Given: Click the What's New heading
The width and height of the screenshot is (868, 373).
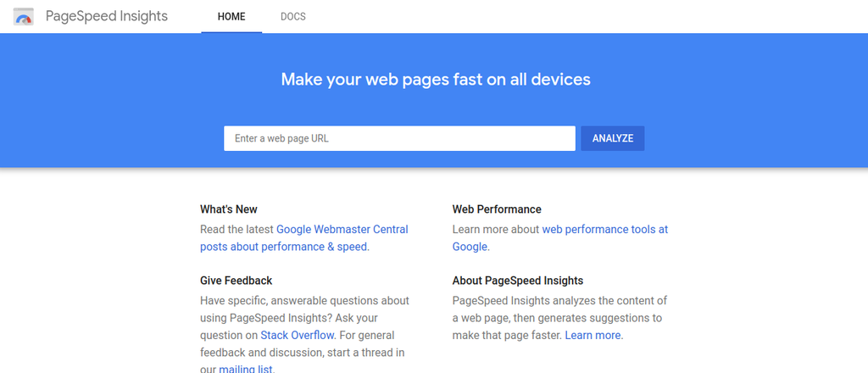Looking at the screenshot, I should click(229, 209).
